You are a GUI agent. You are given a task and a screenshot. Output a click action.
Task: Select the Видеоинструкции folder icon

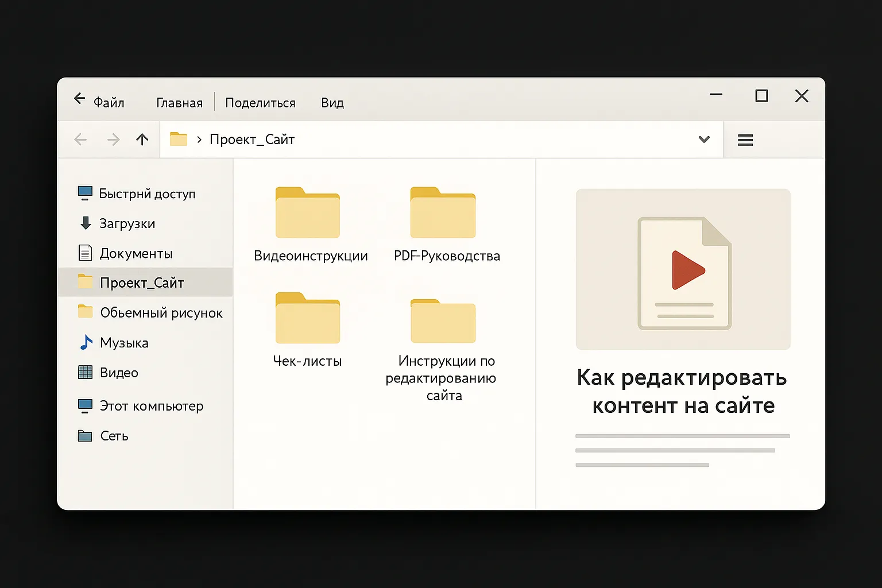[308, 212]
